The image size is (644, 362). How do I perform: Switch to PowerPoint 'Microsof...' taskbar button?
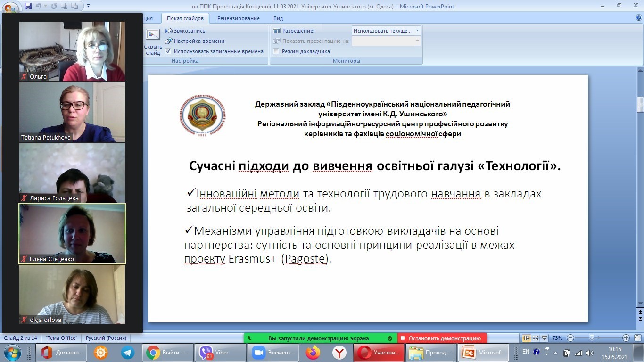coord(484,353)
